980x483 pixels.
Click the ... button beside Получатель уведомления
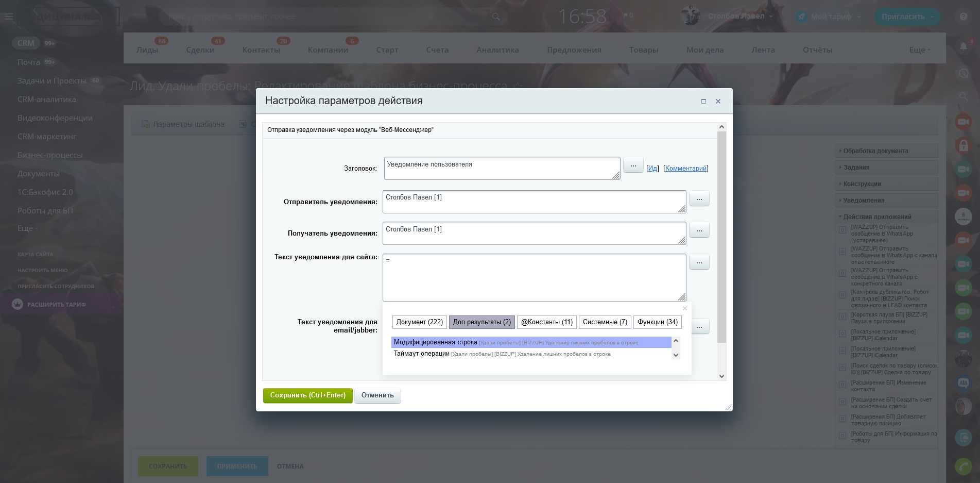(x=699, y=230)
